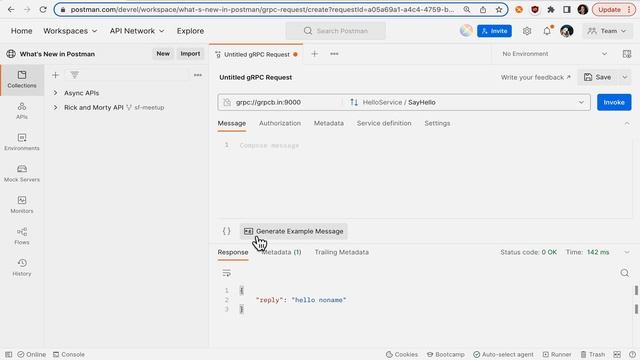Screen dimensions: 640x360
Task: Open a new request tab with plus
Action: pyautogui.click(x=315, y=54)
